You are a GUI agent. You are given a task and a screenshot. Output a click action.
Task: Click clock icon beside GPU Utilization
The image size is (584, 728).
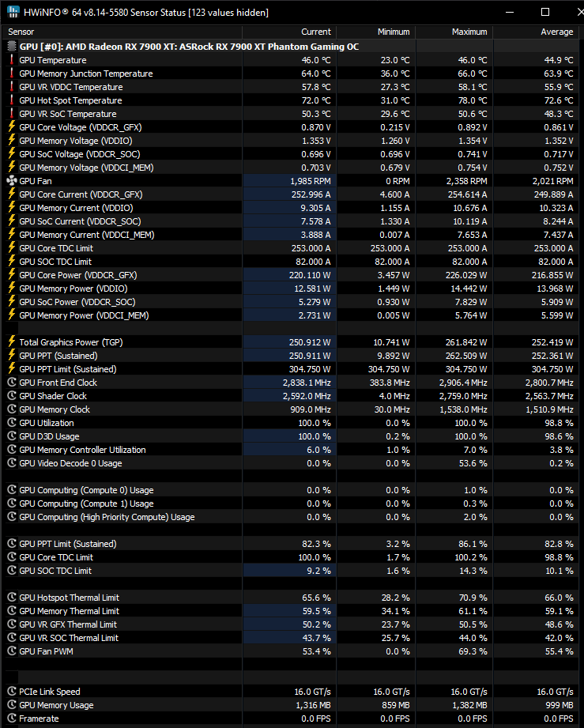pos(12,423)
